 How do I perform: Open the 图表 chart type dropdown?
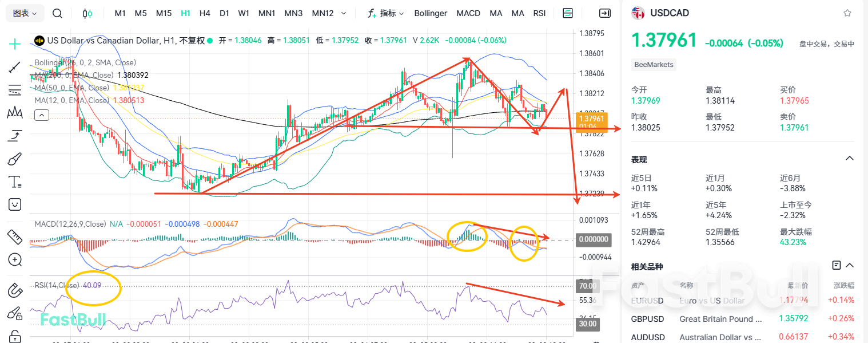[24, 13]
